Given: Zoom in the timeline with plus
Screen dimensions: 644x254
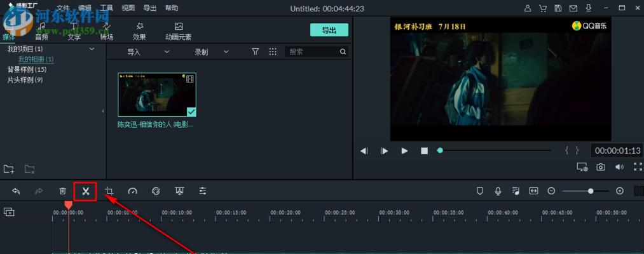Looking at the screenshot, I should coord(620,190).
